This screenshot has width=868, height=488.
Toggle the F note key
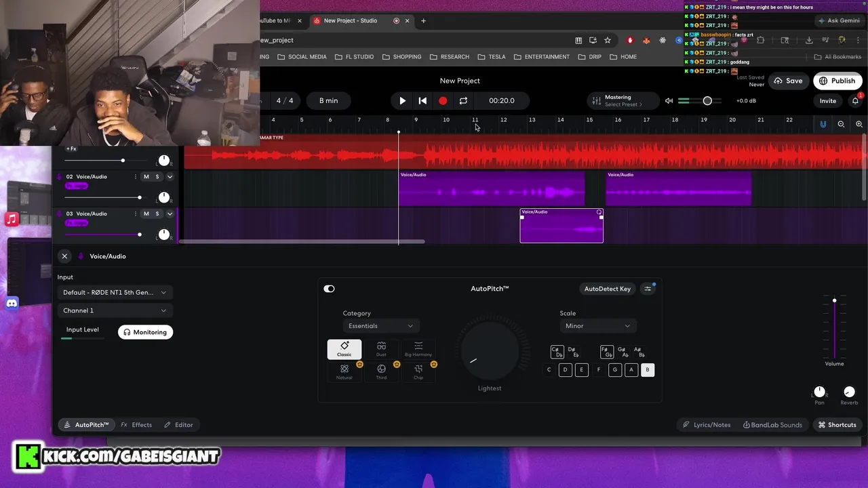tap(598, 369)
